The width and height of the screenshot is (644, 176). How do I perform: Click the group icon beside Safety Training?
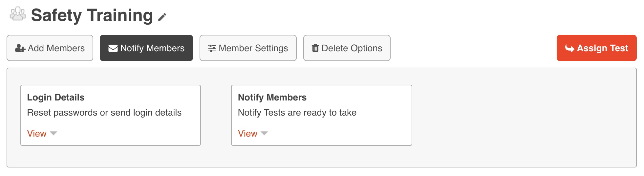(18, 14)
